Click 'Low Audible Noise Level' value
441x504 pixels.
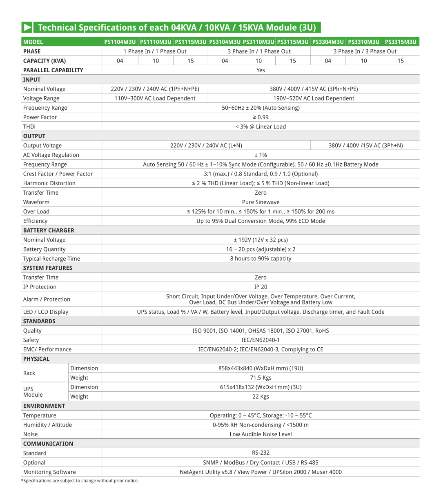point(261,434)
